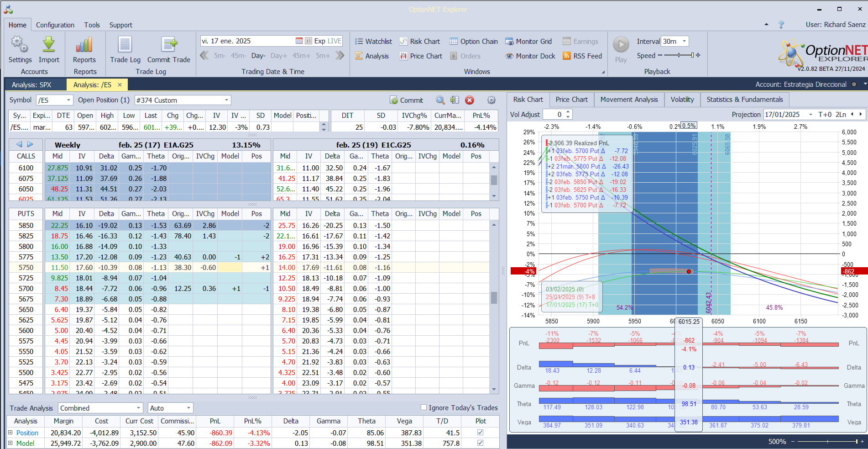868x449 pixels.
Task: Toggle the T+0 line option
Action: (x=825, y=115)
